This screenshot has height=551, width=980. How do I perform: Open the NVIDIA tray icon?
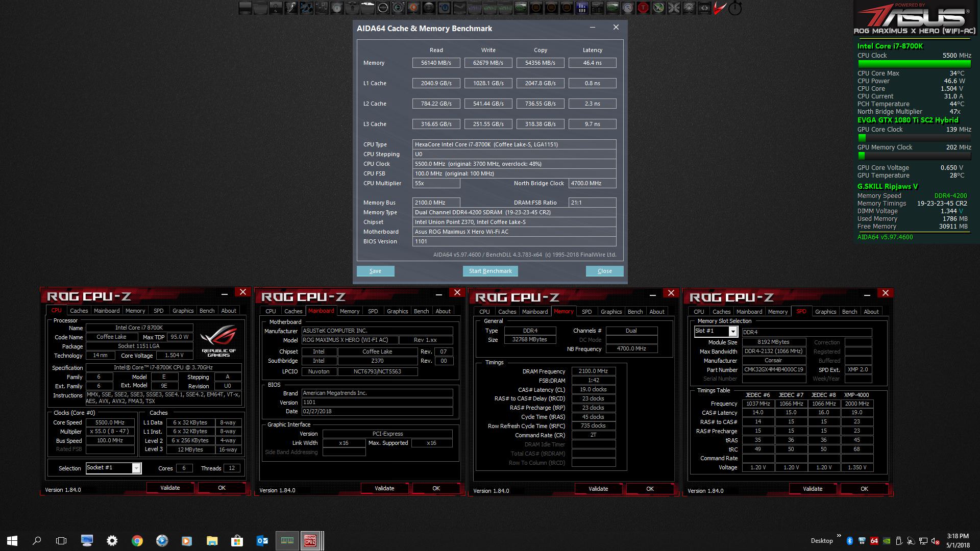[x=887, y=541]
